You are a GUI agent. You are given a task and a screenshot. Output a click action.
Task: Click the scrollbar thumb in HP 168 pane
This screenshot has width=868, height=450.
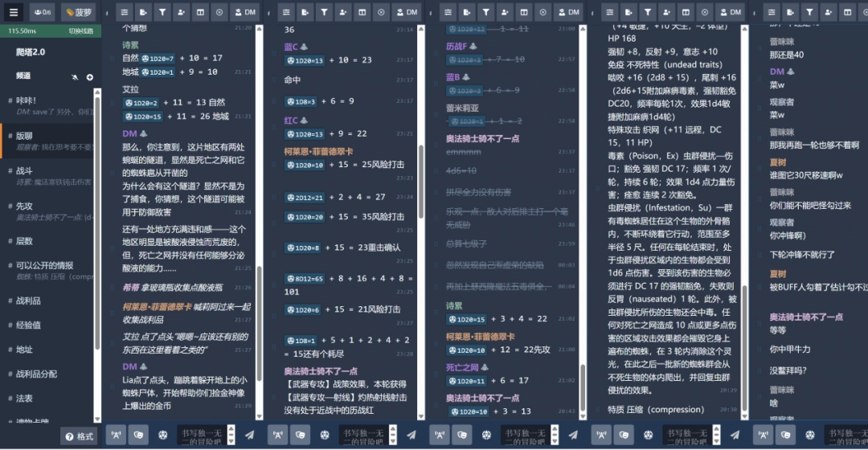(744, 349)
